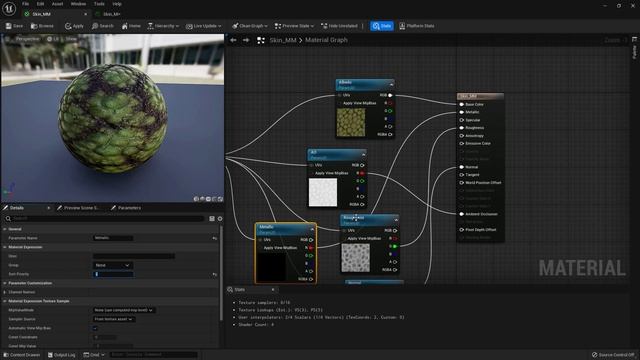Click Browse in the toolbar

point(42,26)
